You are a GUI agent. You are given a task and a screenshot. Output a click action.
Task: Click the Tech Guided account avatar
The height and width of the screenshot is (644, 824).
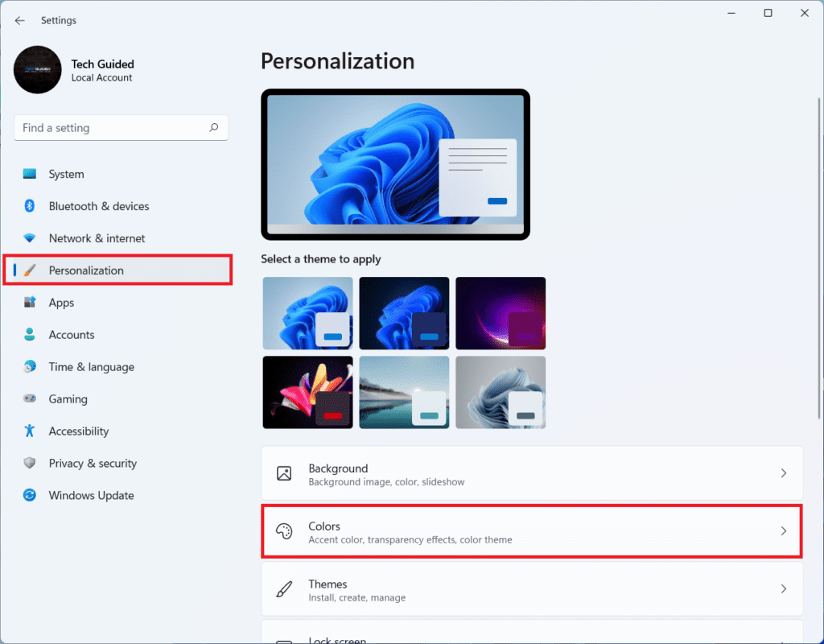point(37,70)
